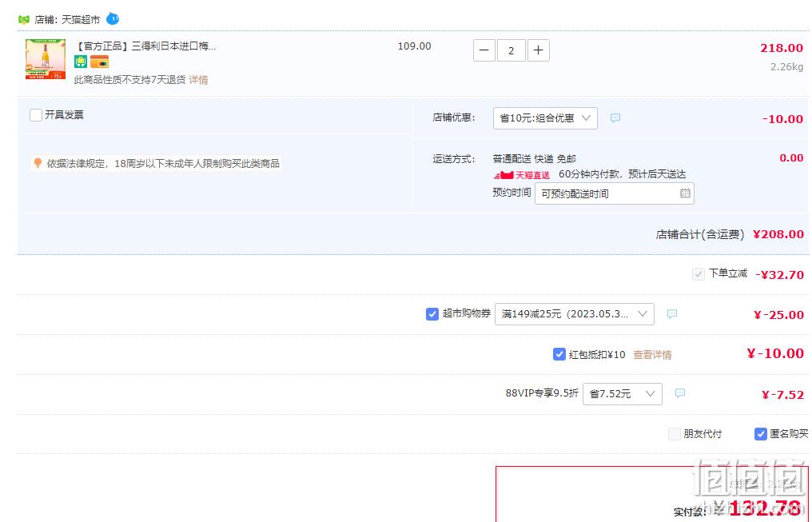Open the blue Wangwang chat icon
This screenshot has height=522, width=812.
[x=113, y=19]
